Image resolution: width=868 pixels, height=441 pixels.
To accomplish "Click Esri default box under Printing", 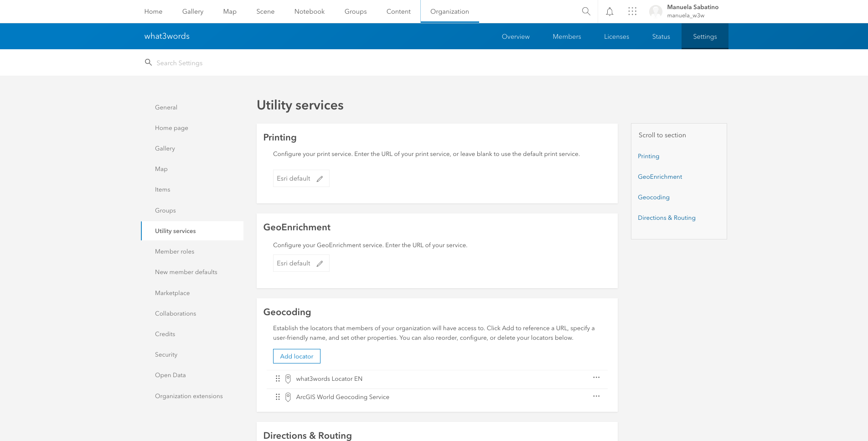I will tap(301, 178).
